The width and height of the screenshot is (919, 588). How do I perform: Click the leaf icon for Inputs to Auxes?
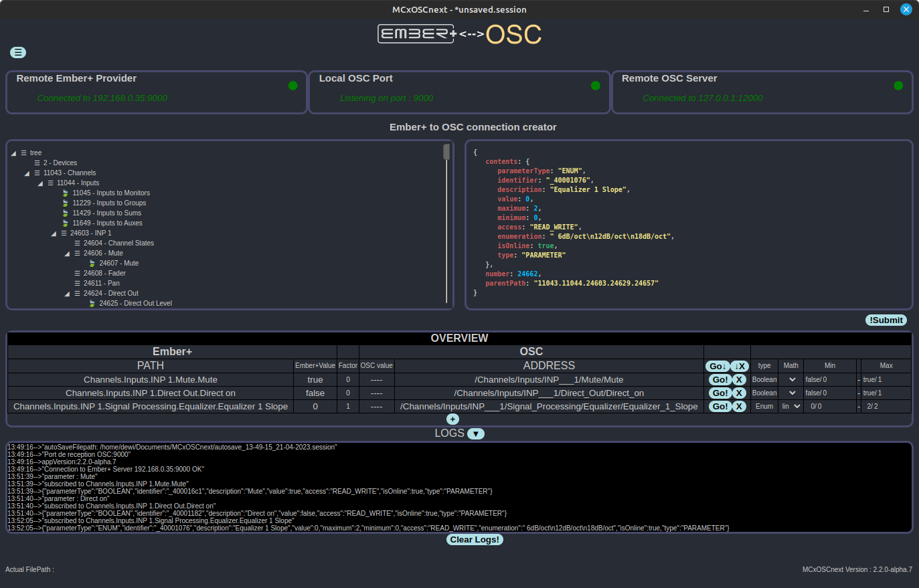point(66,223)
